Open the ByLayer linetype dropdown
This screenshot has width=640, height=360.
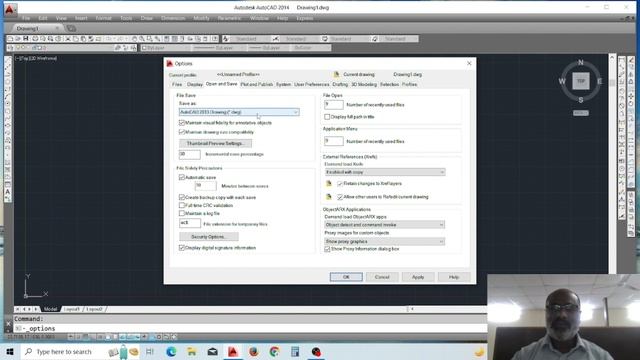[x=220, y=48]
